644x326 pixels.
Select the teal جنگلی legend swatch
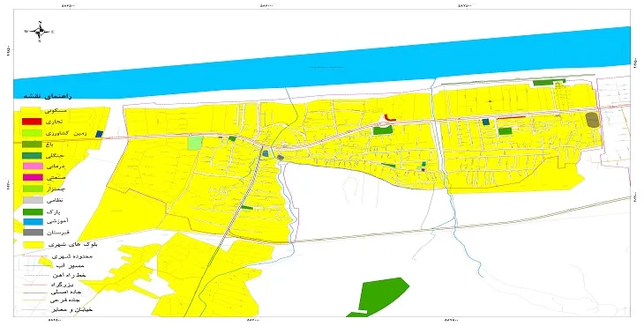[x=32, y=155]
